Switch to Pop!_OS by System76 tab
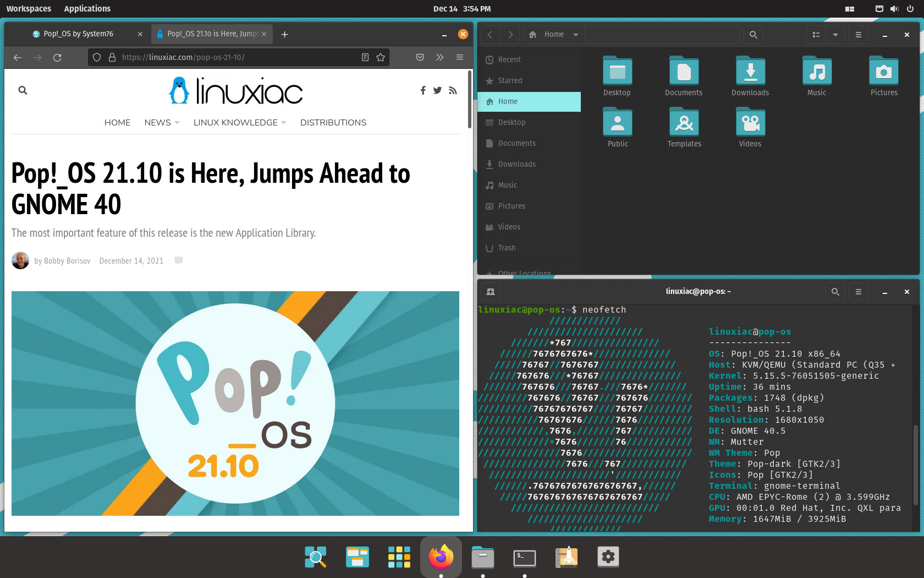The height and width of the screenshot is (578, 924). [79, 34]
